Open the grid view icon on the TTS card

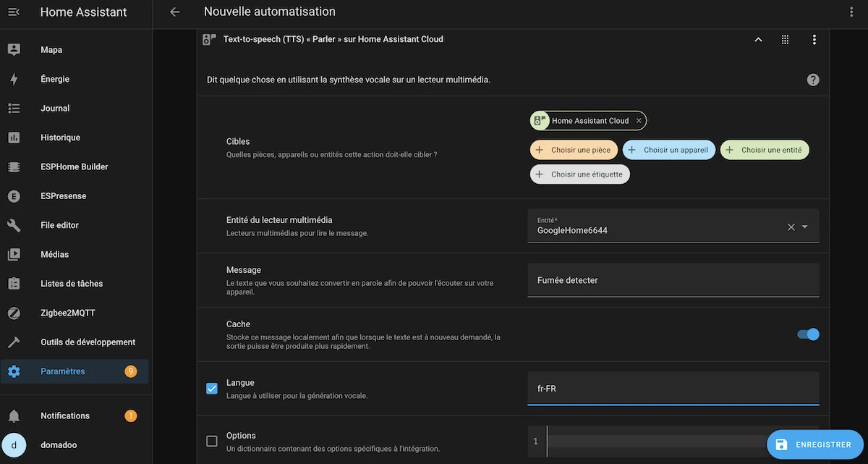(785, 39)
